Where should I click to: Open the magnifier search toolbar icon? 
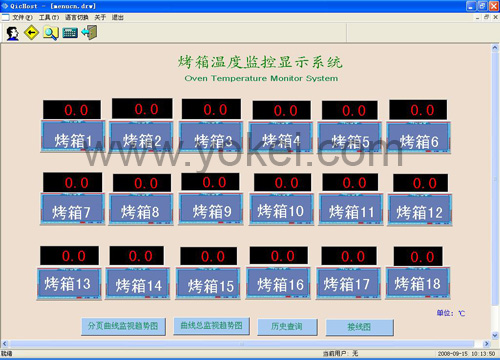pyautogui.click(x=51, y=33)
